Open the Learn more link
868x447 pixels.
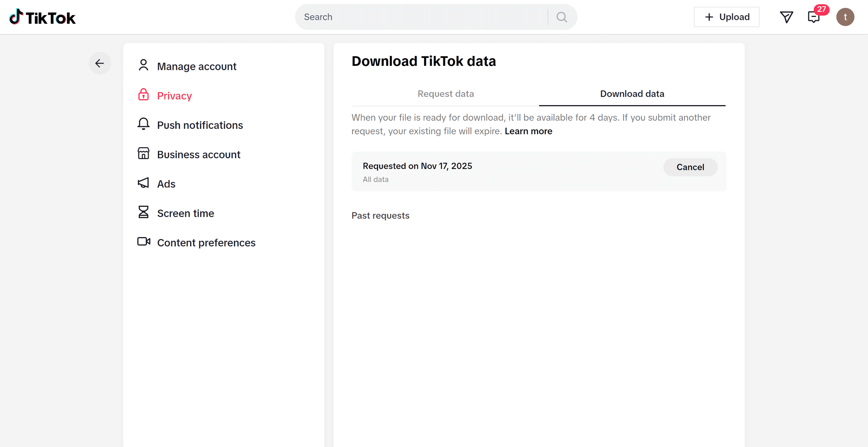pyautogui.click(x=528, y=131)
